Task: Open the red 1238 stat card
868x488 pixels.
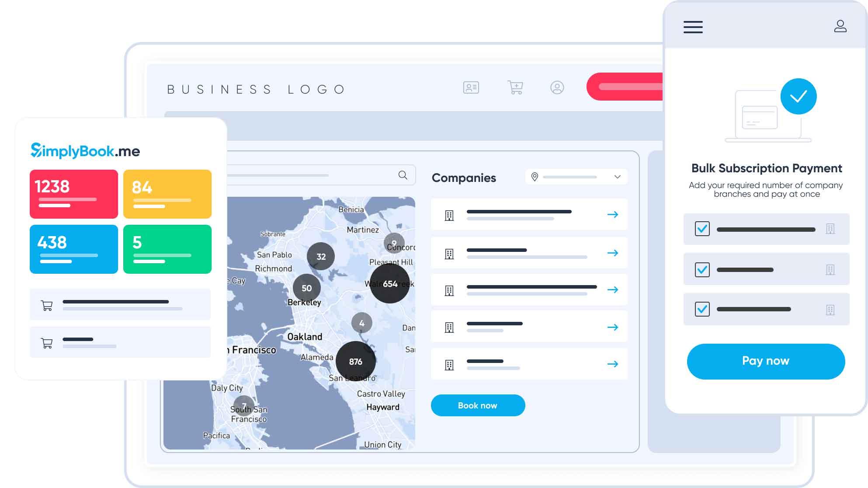Action: 74,194
